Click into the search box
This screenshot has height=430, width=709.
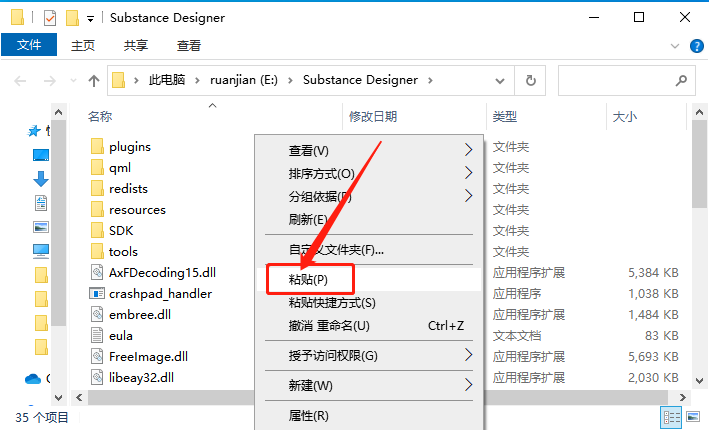[x=627, y=80]
